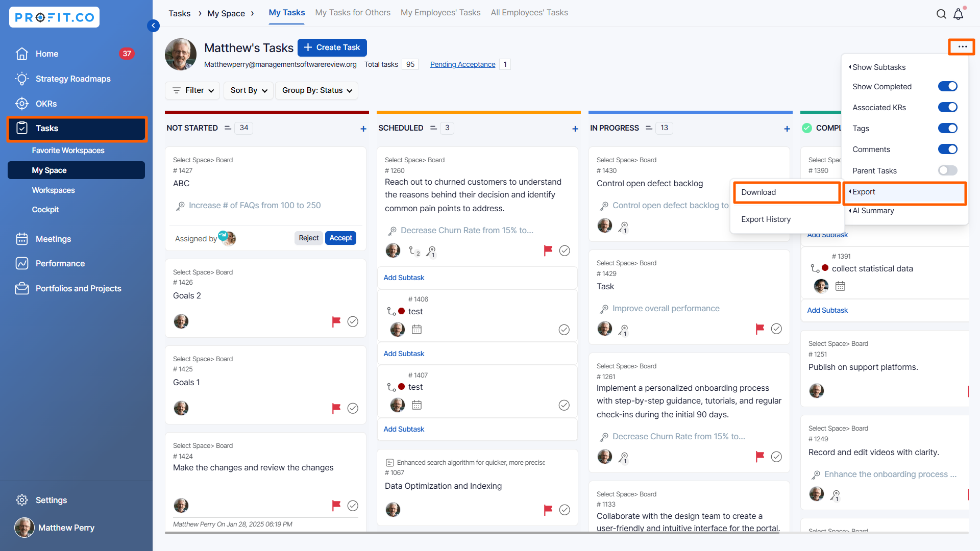980x551 pixels.
Task: Click the three-dots more options button
Action: (x=962, y=47)
